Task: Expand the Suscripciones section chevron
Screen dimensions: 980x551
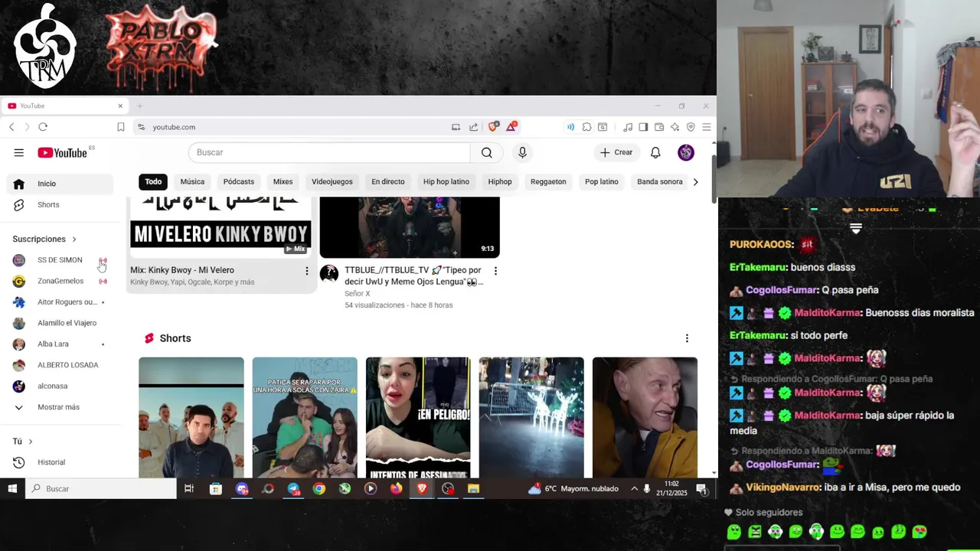Action: [74, 240]
